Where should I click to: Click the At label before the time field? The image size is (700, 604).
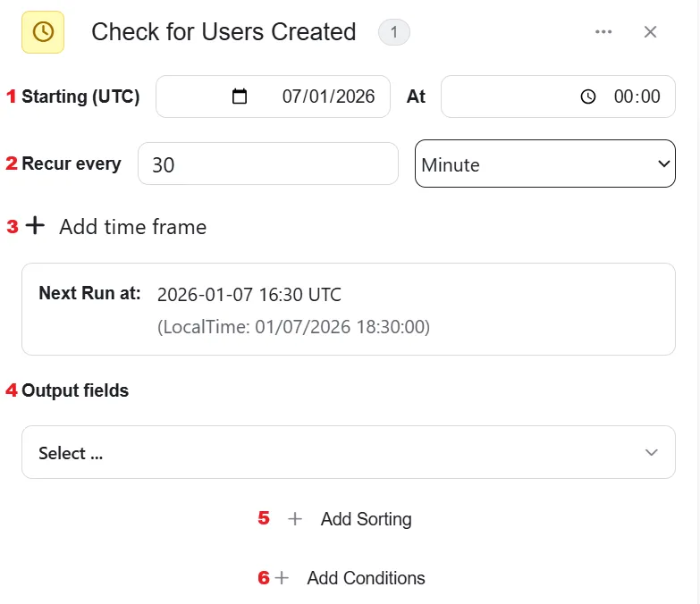click(416, 96)
